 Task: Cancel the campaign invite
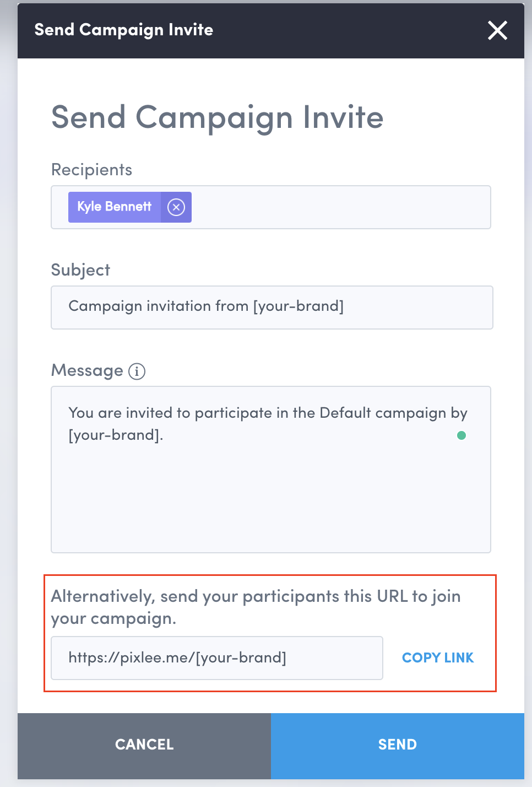click(144, 745)
